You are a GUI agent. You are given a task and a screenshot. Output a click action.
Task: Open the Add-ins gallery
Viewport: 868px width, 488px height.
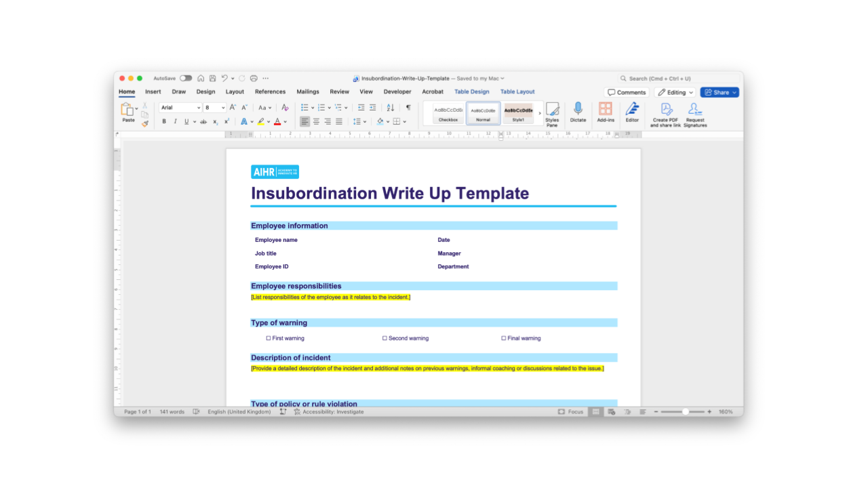tap(606, 113)
